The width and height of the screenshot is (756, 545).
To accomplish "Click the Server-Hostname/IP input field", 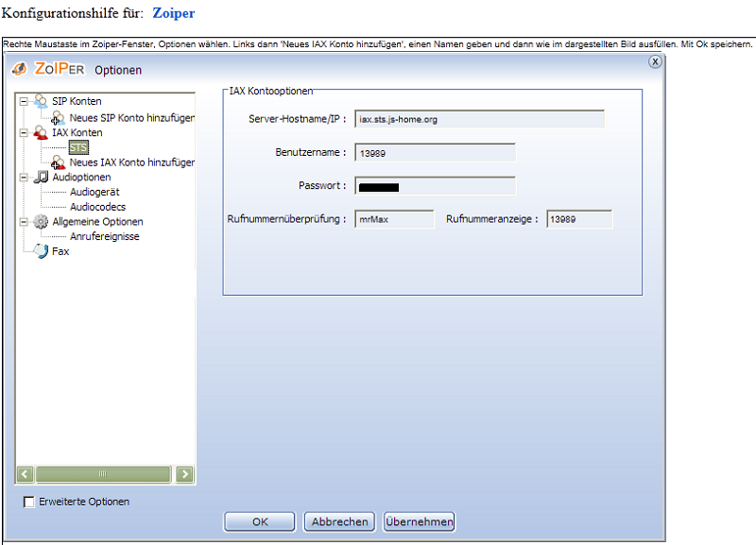I will [479, 120].
